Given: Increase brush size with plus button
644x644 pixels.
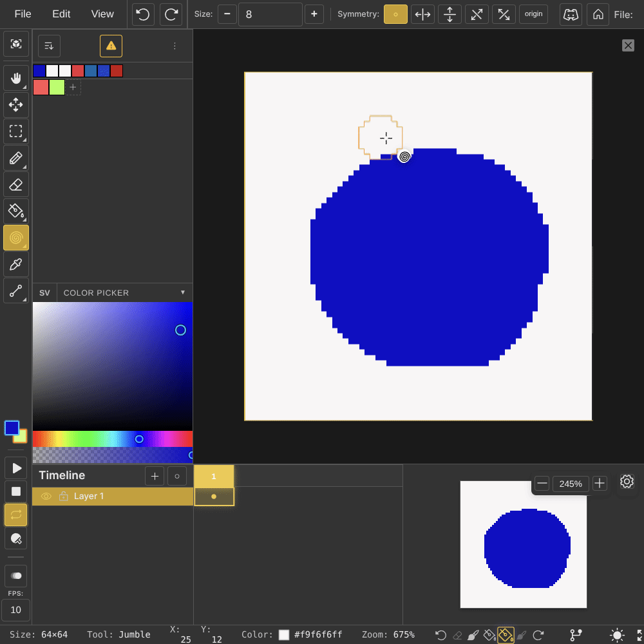Looking at the screenshot, I should click(x=314, y=14).
